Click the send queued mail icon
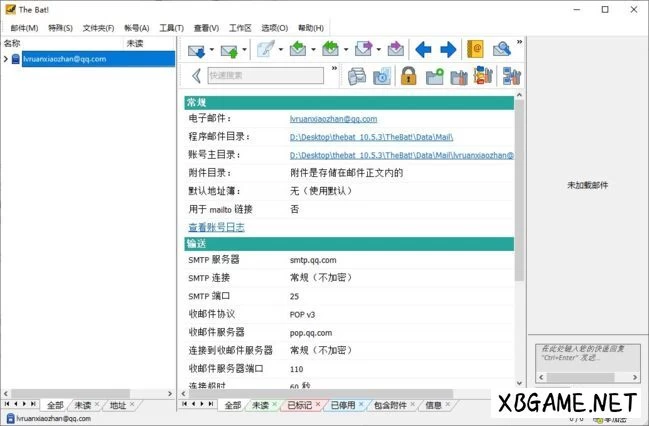649x426 pixels. pyautogui.click(x=230, y=49)
